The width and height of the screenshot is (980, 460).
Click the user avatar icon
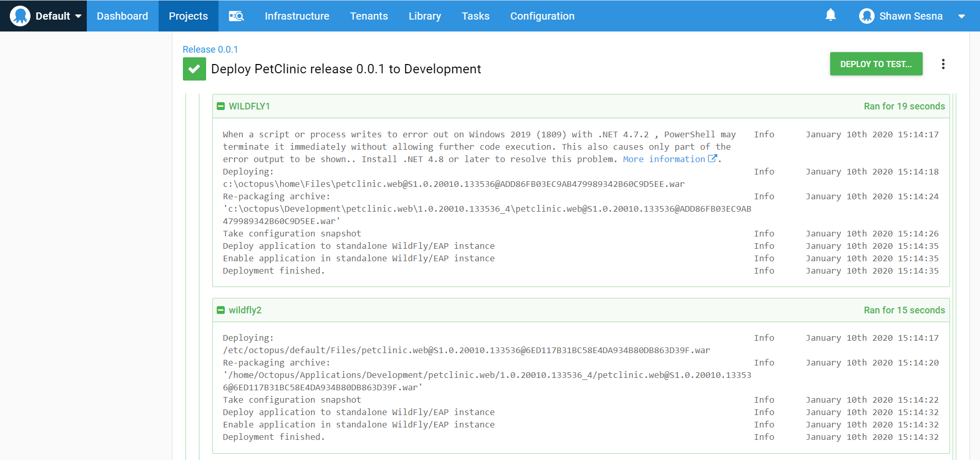[866, 16]
